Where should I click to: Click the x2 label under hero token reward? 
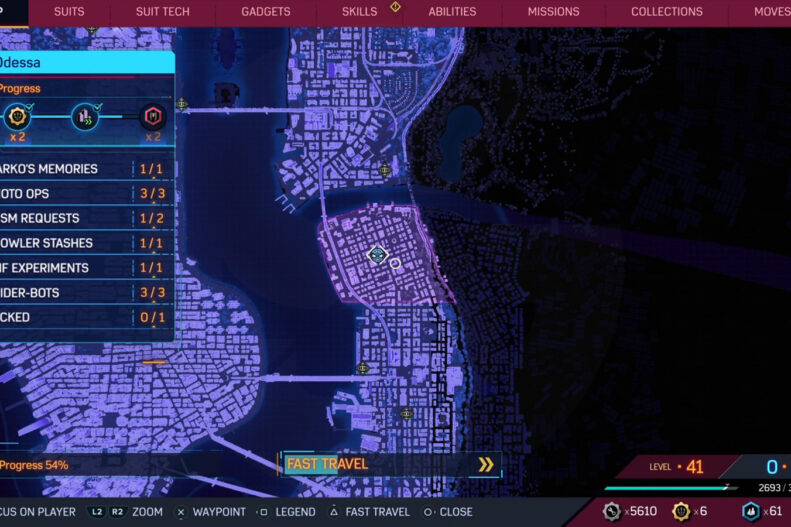(x=18, y=137)
